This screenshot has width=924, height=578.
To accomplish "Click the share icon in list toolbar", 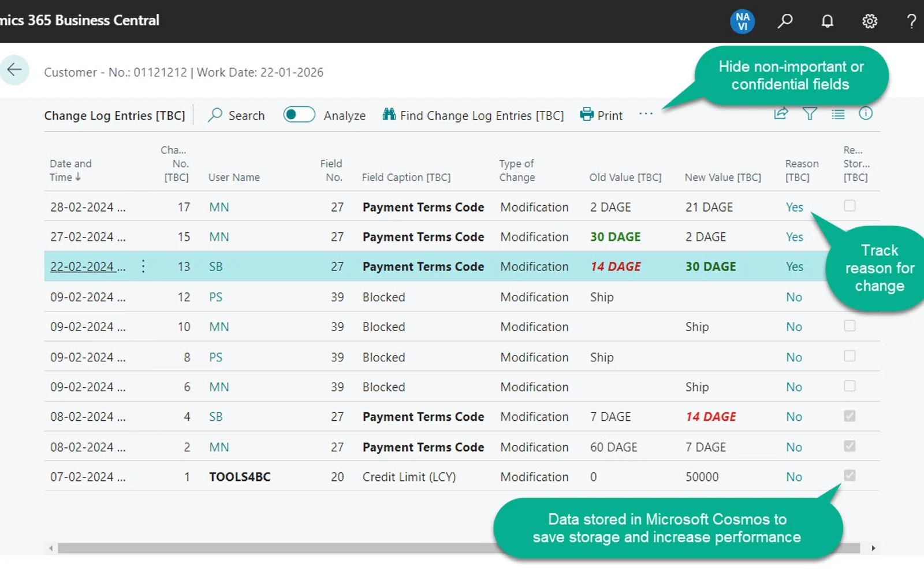I will pos(781,113).
